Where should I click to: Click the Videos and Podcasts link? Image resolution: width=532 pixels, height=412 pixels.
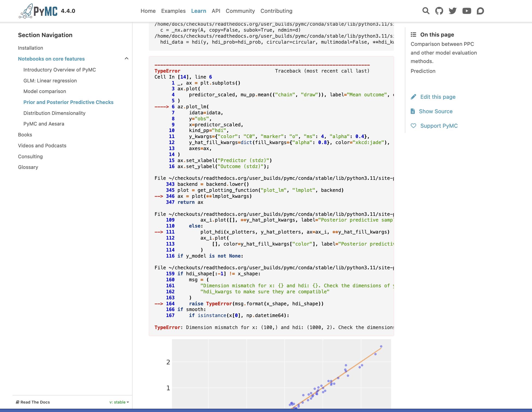point(42,146)
